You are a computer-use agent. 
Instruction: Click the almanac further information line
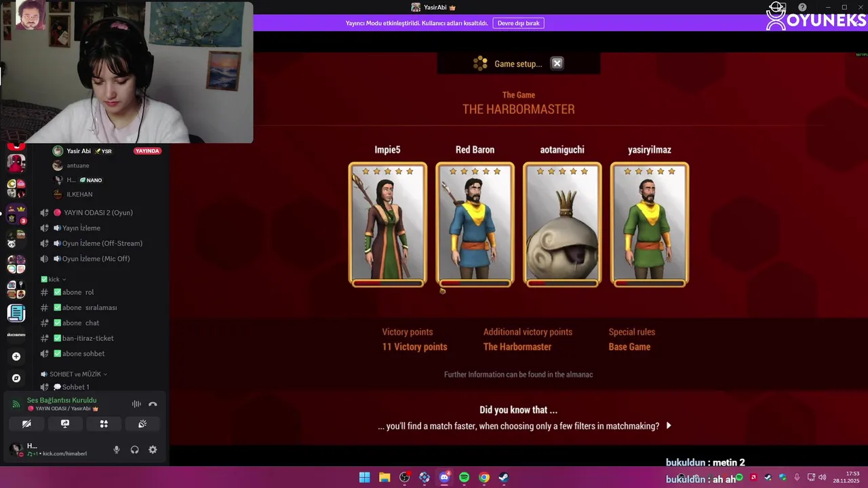(518, 374)
